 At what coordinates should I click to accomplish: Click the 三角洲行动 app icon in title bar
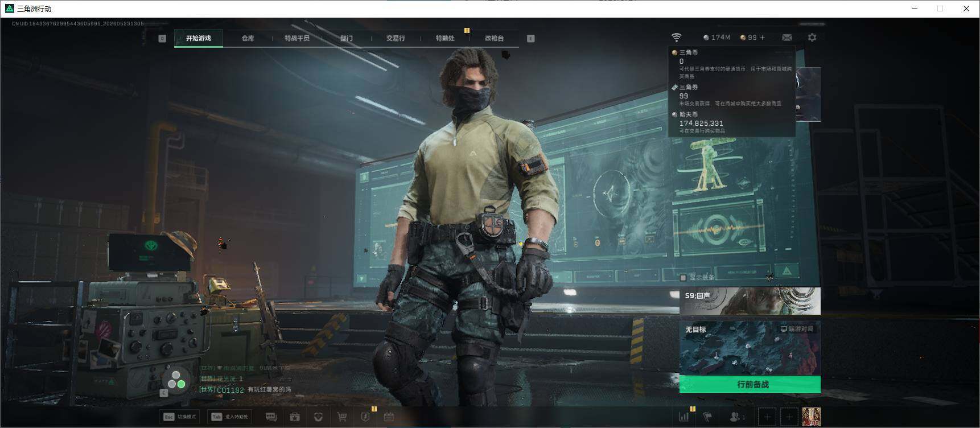click(x=9, y=9)
